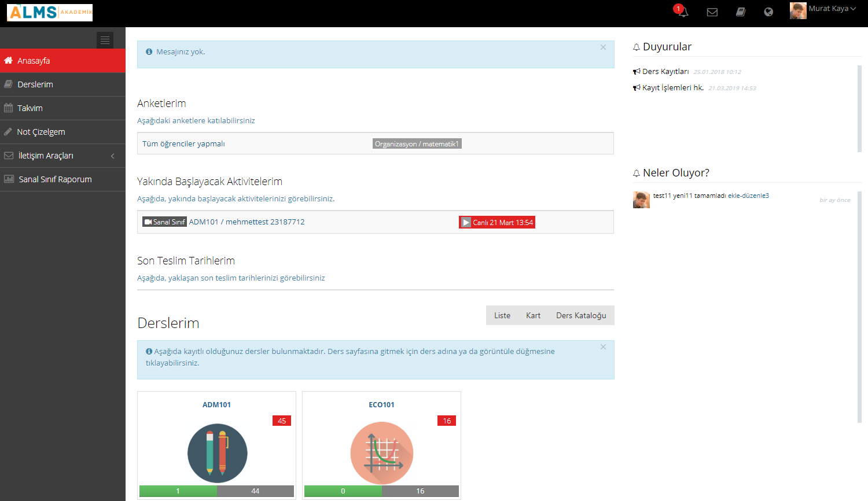Click the ADM101 pencil course thumbnail
Screen dimensions: 868x501
218,453
